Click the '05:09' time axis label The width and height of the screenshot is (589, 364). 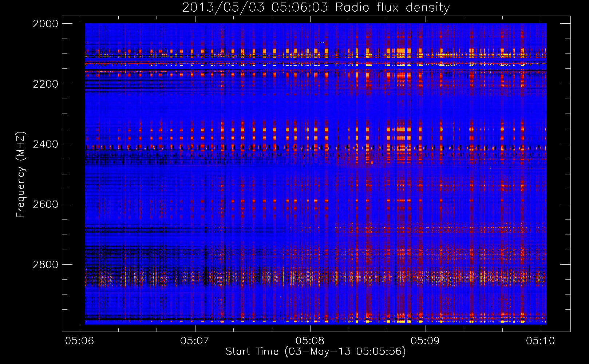click(x=425, y=341)
